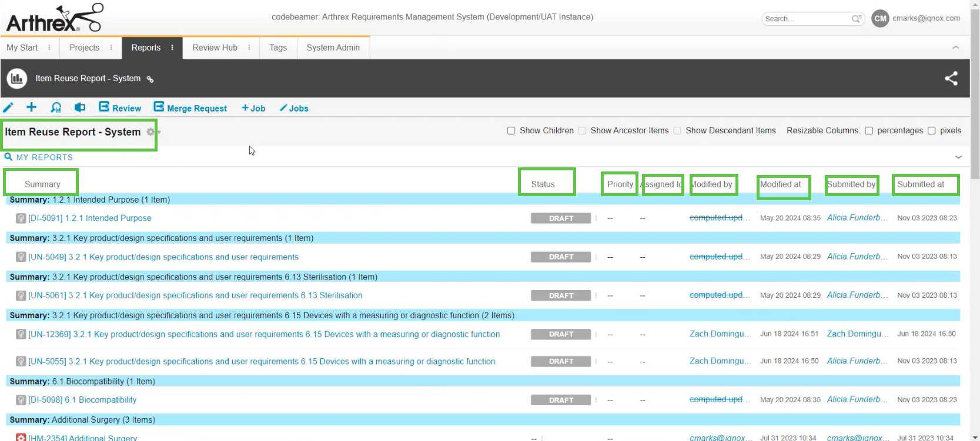Screen dimensions: 980x441
Task: Collapse the header with the up chevron
Action: point(955,48)
